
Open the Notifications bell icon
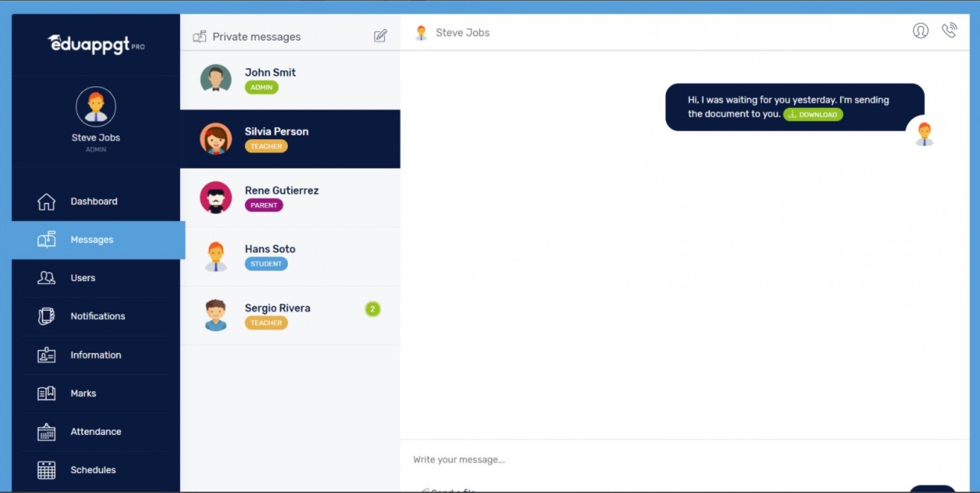[x=46, y=316]
